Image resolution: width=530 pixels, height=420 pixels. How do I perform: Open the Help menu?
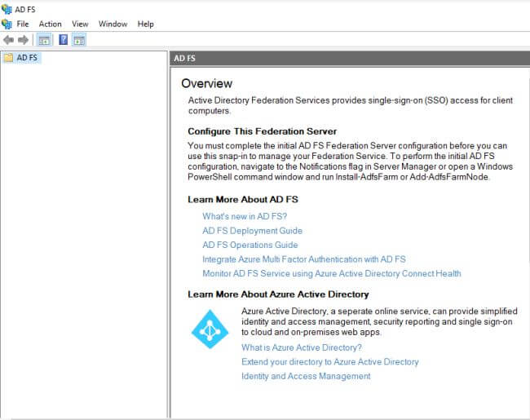(145, 24)
